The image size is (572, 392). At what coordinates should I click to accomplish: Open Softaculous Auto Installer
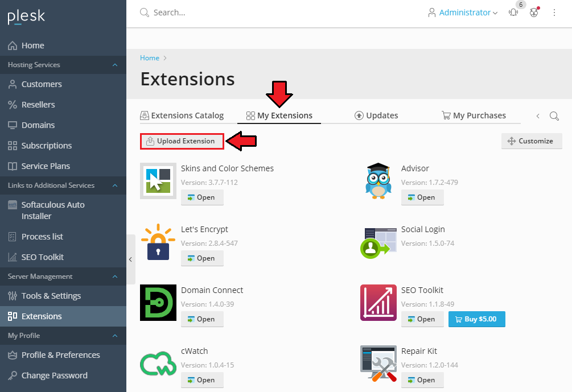63,211
